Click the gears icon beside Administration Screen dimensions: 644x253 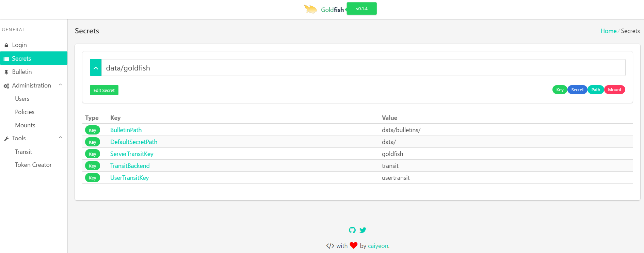(x=6, y=86)
